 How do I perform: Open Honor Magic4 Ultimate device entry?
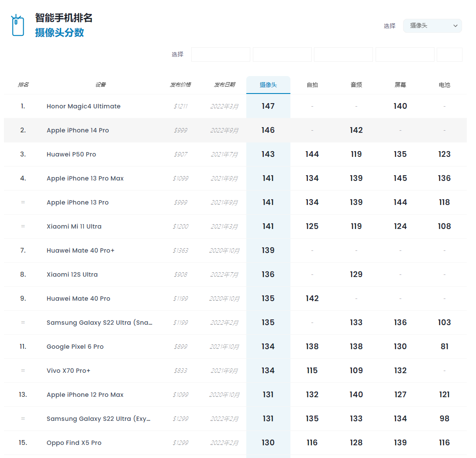point(83,106)
